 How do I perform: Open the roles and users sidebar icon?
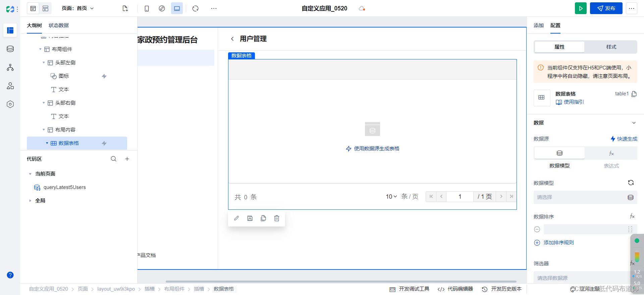pyautogui.click(x=10, y=86)
